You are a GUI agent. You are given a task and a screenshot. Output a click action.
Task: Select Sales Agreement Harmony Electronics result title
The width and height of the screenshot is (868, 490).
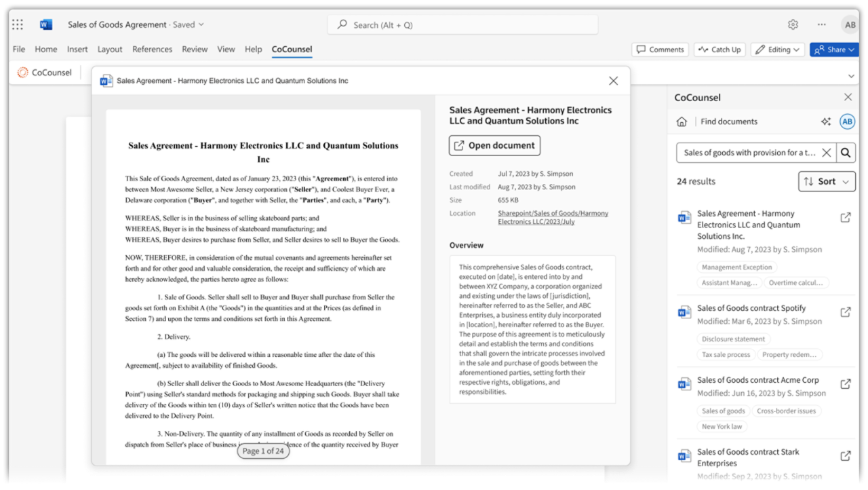coord(749,225)
